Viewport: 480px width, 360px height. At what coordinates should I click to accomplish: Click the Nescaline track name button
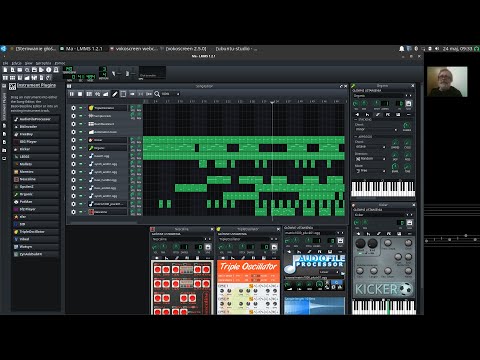tap(107, 212)
